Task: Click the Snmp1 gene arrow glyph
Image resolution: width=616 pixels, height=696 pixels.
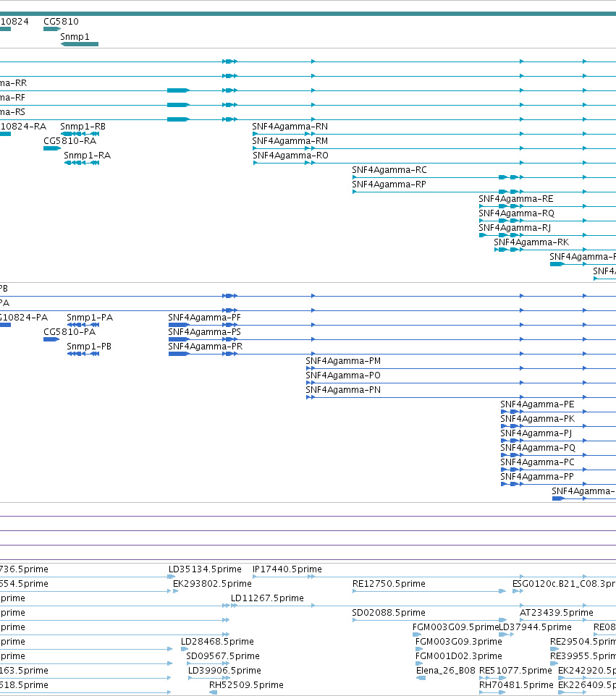Action: click(80, 44)
